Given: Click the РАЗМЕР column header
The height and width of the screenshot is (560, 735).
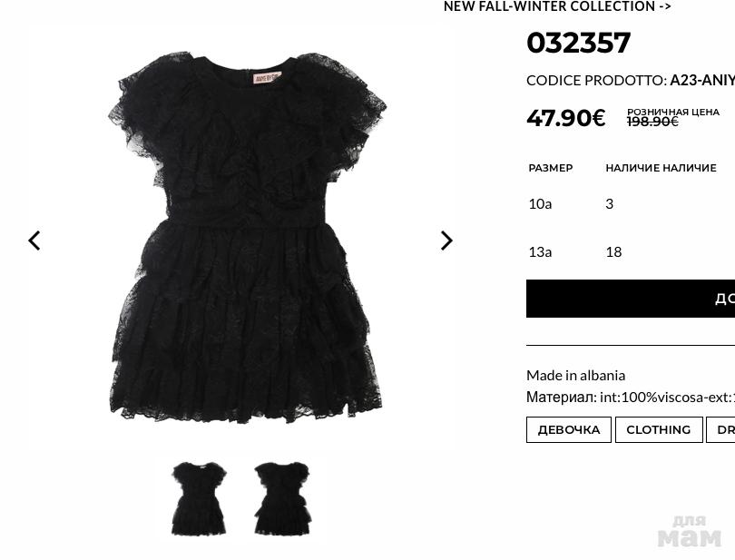Looking at the screenshot, I should pos(551,168).
